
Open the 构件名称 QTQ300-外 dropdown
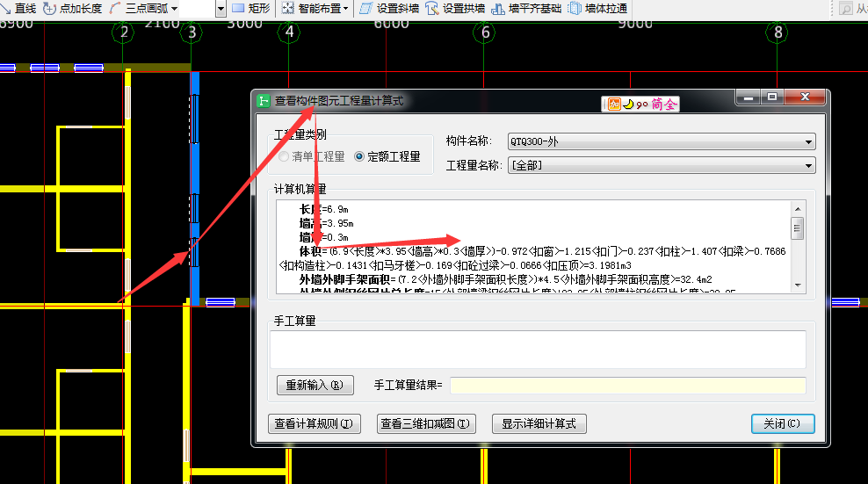click(661, 141)
